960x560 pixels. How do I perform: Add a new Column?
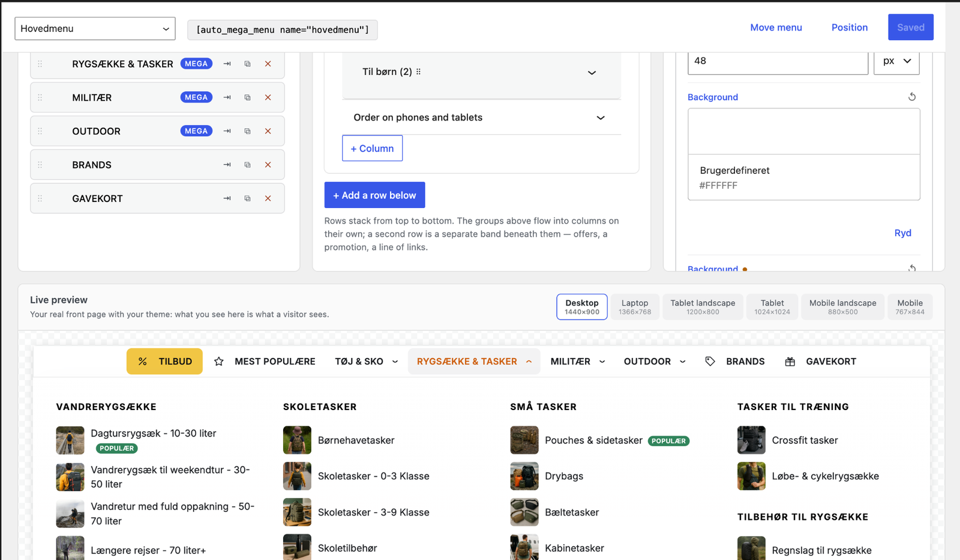click(x=372, y=148)
